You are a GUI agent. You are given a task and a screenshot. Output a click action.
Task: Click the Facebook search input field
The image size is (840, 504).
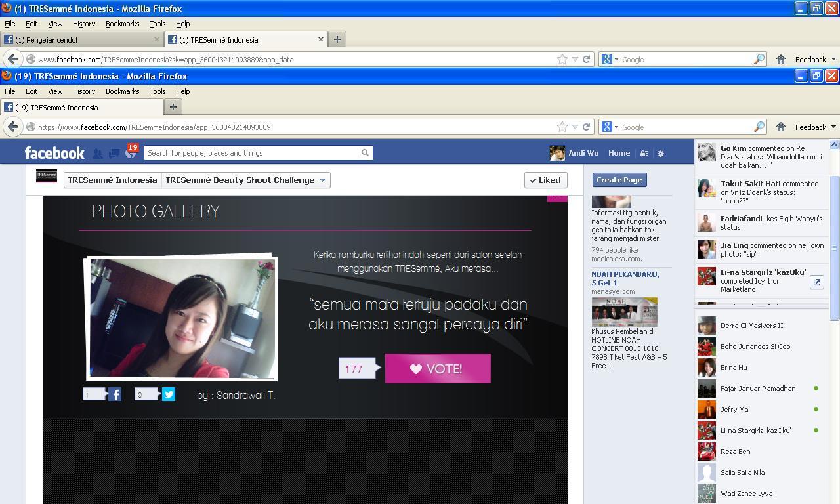[252, 153]
